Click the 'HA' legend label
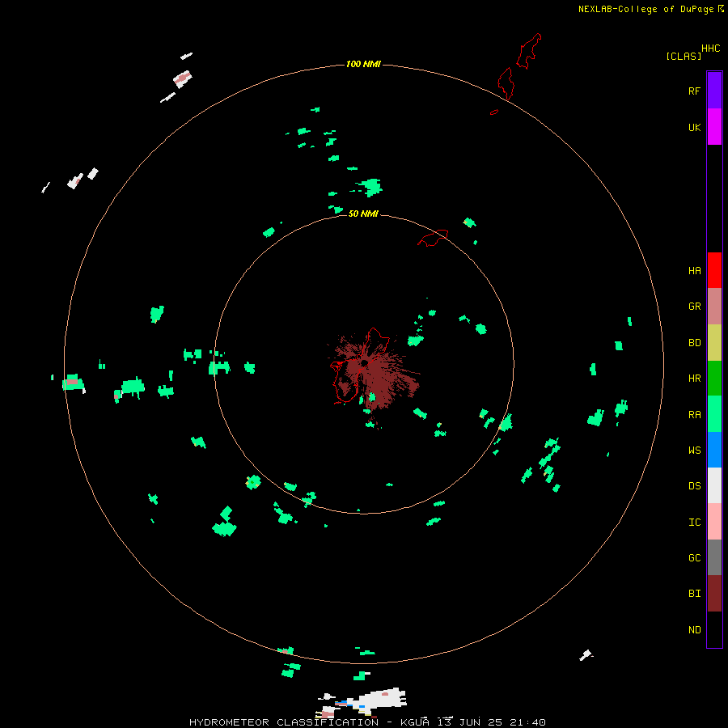This screenshot has width=728, height=728. coord(694,271)
